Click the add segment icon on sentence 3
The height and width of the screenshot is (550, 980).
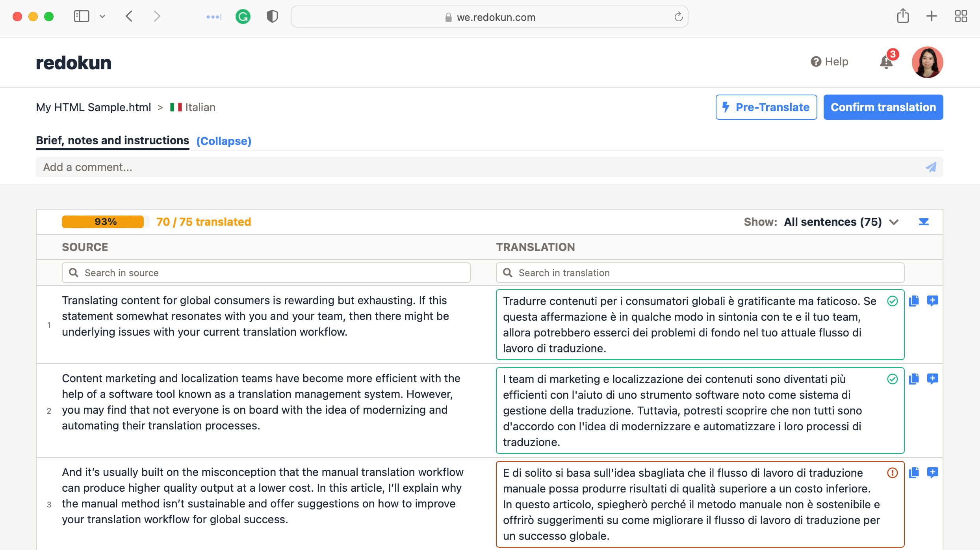tap(932, 473)
